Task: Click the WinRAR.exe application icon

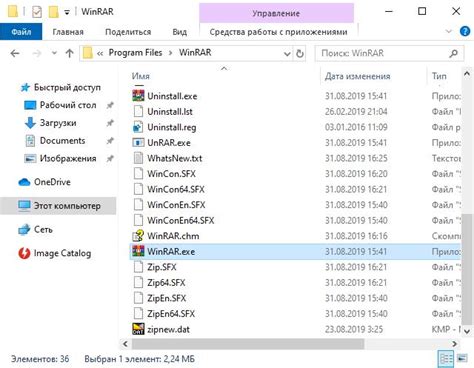Action: [x=138, y=251]
